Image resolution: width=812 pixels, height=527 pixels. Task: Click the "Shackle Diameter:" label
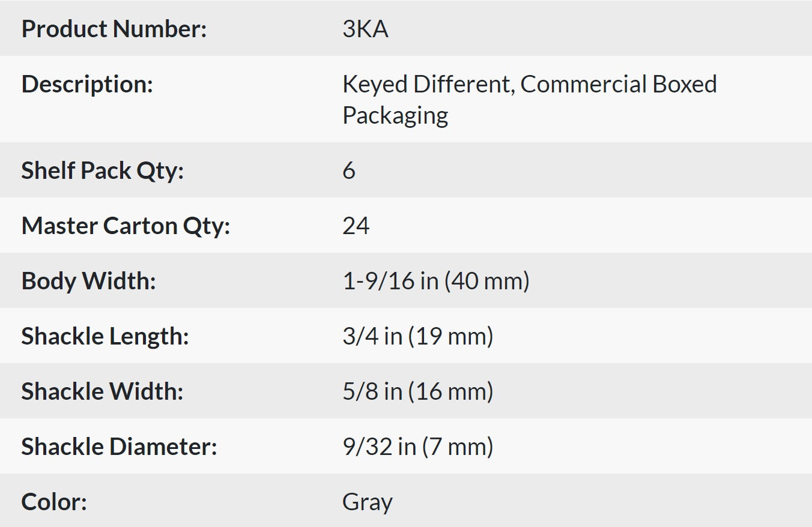(119, 447)
